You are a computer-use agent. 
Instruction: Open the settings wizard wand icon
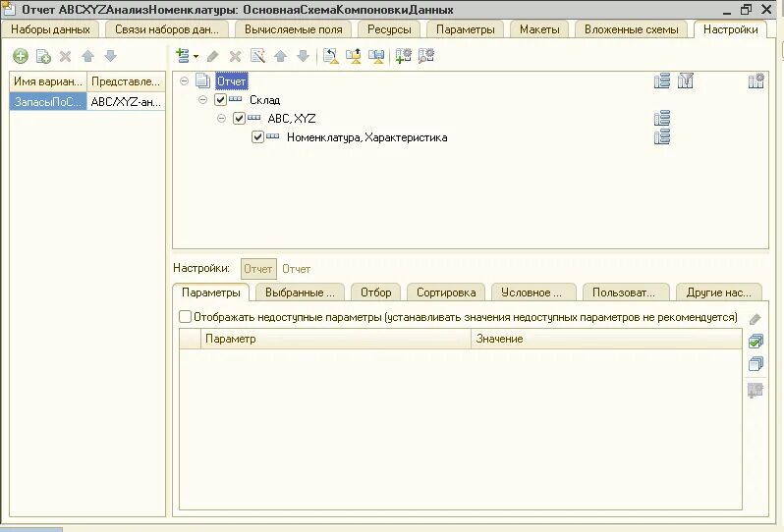tap(257, 55)
